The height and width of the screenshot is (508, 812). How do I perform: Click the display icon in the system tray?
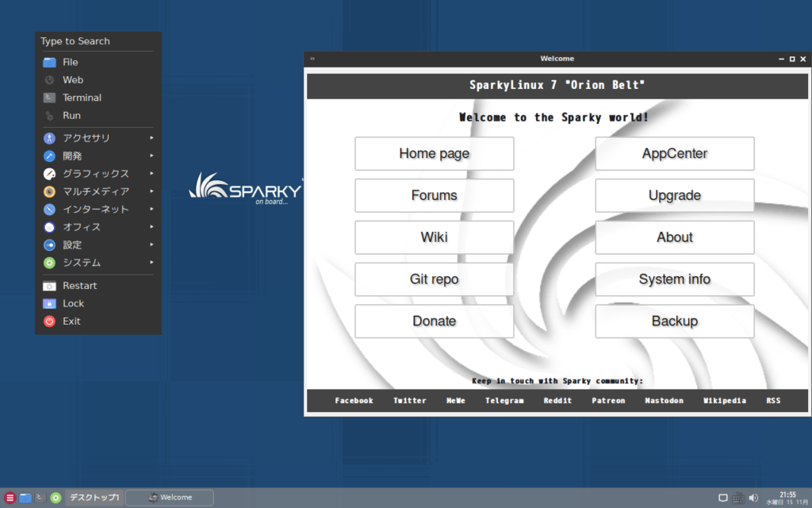tap(723, 498)
